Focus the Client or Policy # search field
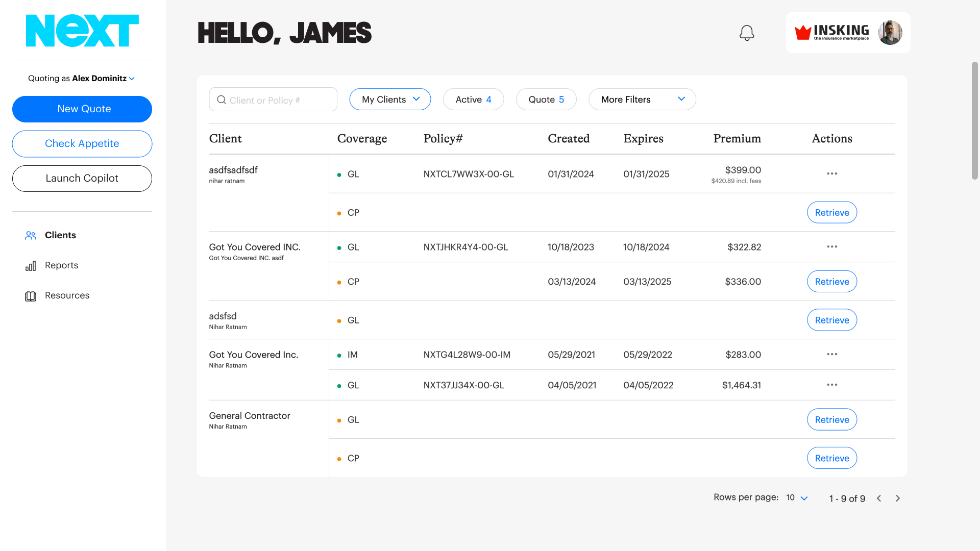The width and height of the screenshot is (980, 551). tap(273, 99)
